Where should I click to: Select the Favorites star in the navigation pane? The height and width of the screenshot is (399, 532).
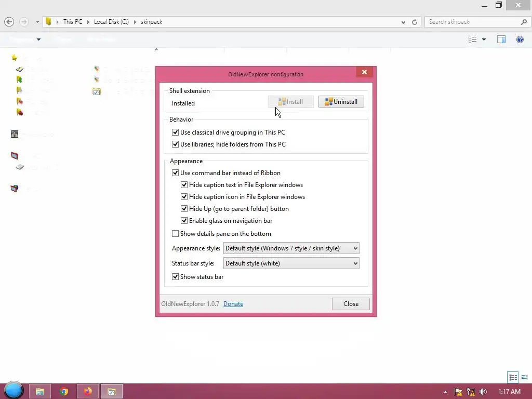click(14, 58)
